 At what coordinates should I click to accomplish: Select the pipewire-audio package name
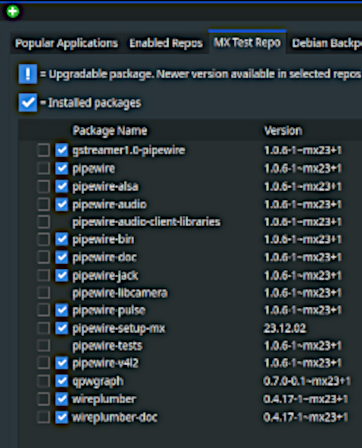click(109, 204)
